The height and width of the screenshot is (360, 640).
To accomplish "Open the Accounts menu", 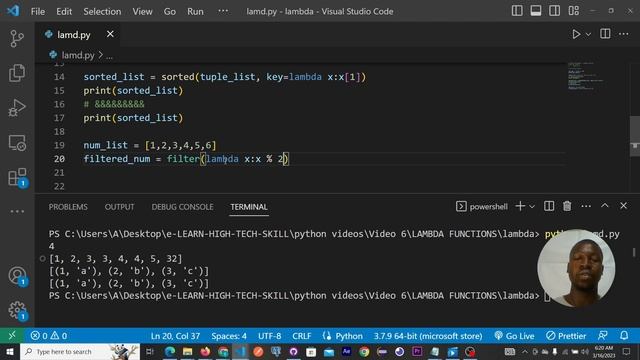I will pos(17,276).
